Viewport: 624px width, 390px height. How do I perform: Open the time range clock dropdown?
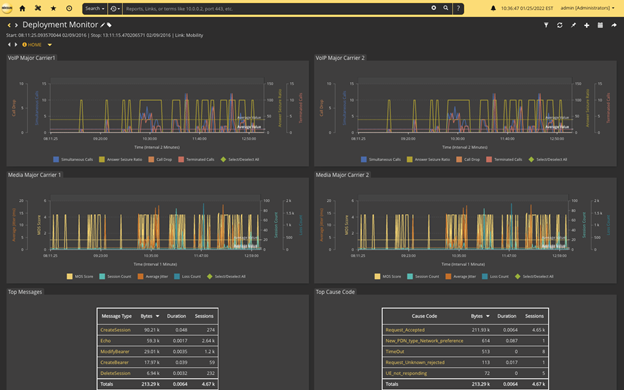(115, 8)
